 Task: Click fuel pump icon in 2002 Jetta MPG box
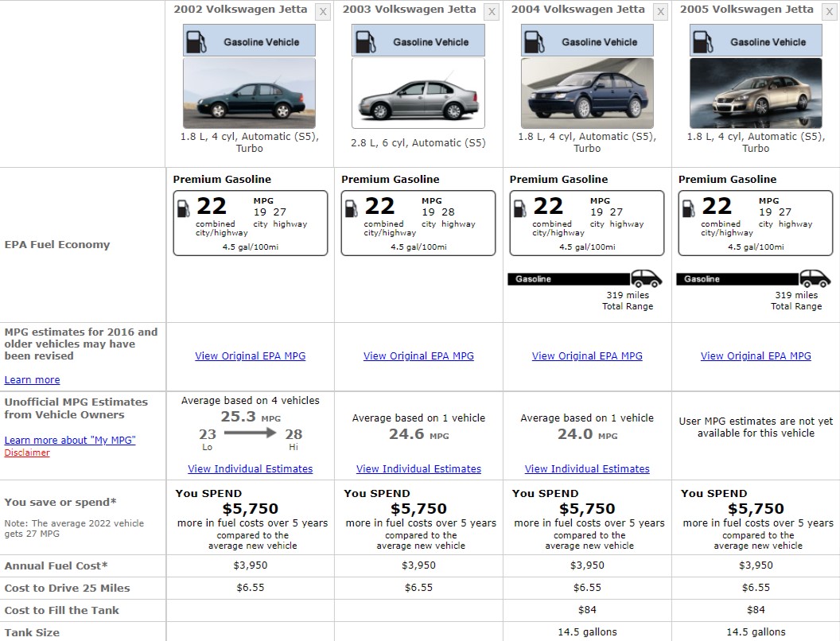[183, 208]
